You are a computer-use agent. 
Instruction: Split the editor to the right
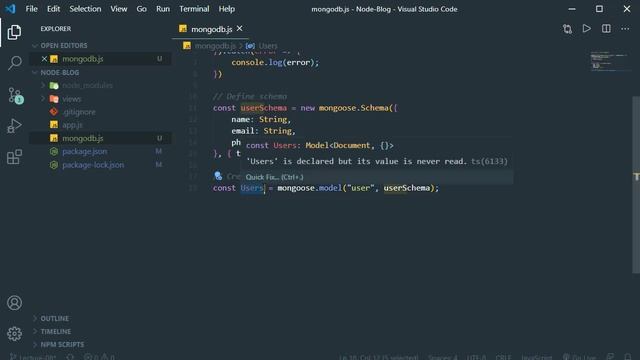(606, 29)
